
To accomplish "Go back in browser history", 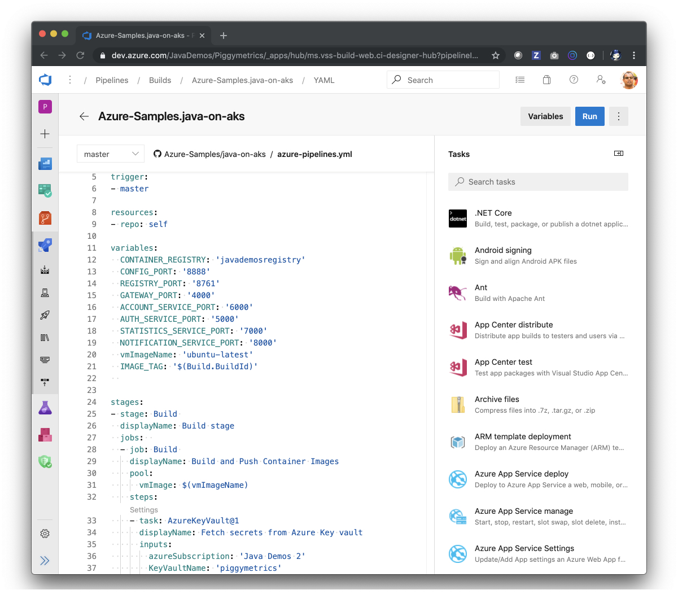I will (44, 55).
